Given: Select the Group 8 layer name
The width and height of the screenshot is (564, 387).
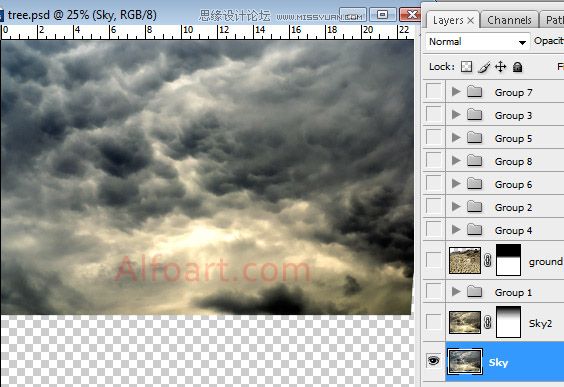Looking at the screenshot, I should pos(513,162).
